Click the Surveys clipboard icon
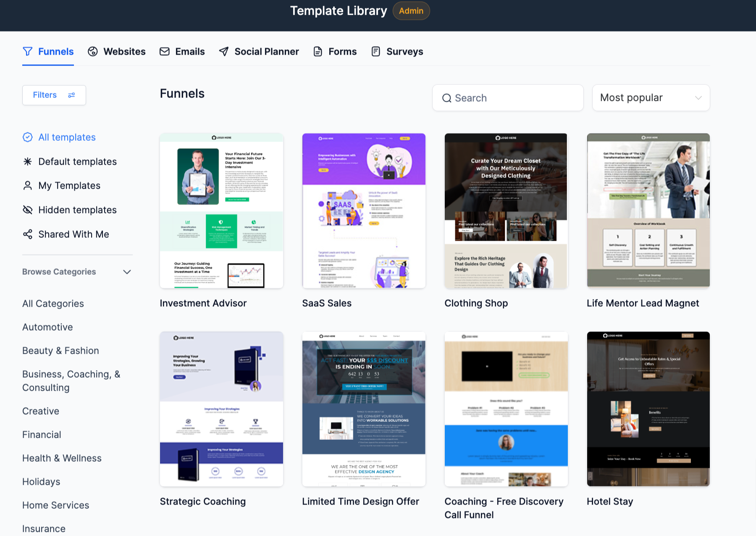The image size is (756, 536). pyautogui.click(x=376, y=51)
